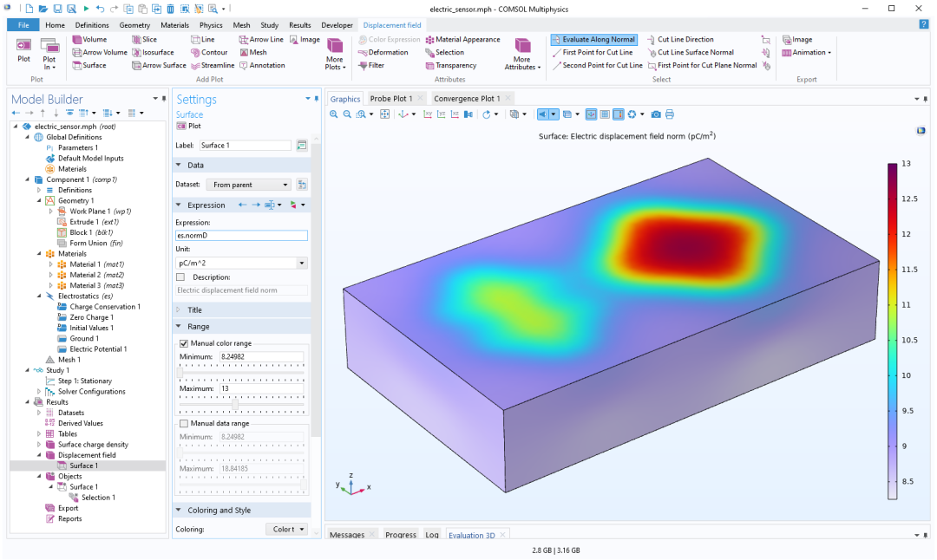937x560 pixels.
Task: Add an Isosurface plot
Action: click(x=153, y=53)
